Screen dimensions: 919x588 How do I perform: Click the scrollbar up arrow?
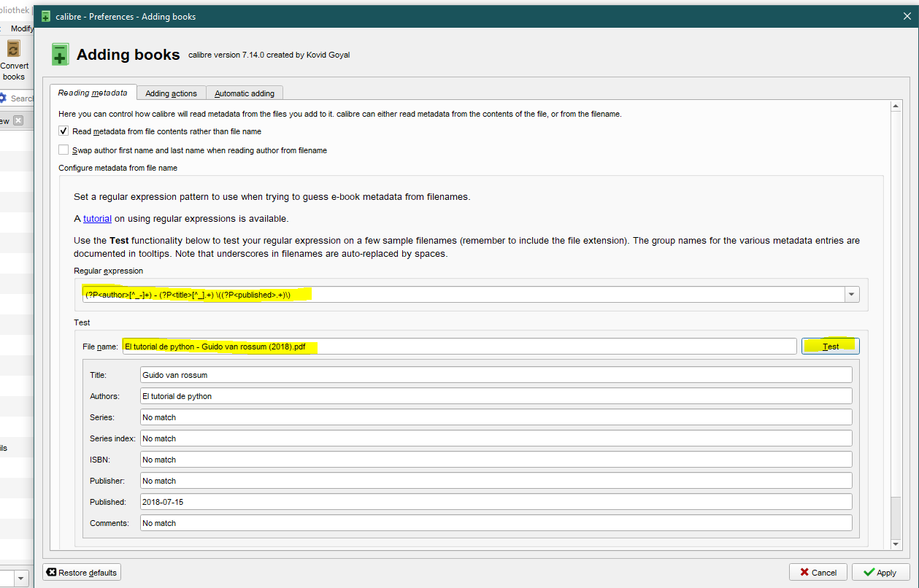(897, 107)
